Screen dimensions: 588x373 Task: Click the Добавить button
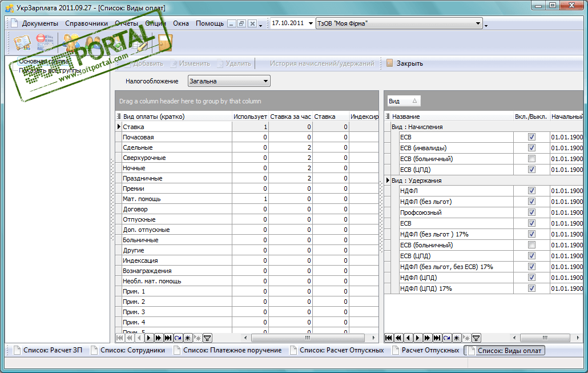(144, 63)
